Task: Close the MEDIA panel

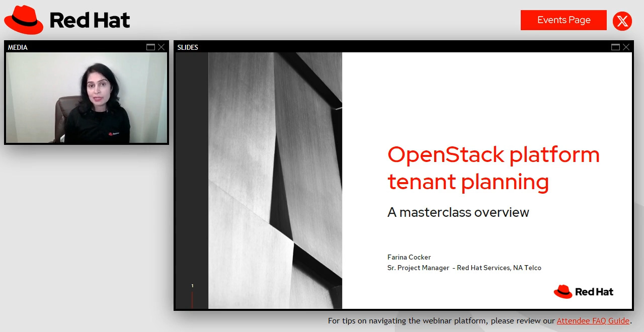Action: tap(161, 47)
